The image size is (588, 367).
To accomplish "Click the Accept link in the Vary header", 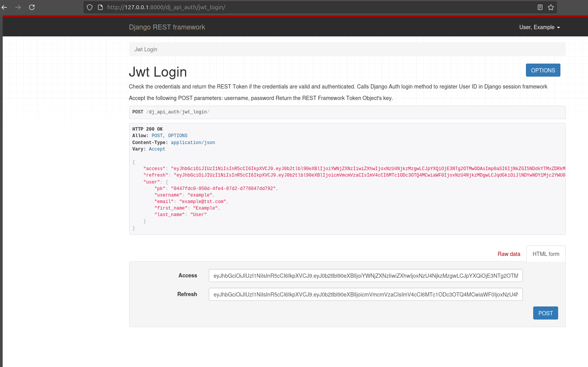I will [157, 149].
